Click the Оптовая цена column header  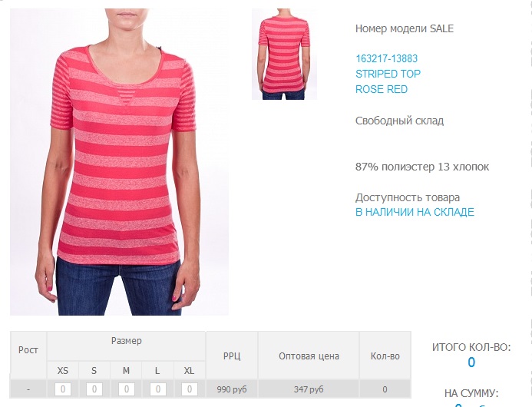point(309,356)
